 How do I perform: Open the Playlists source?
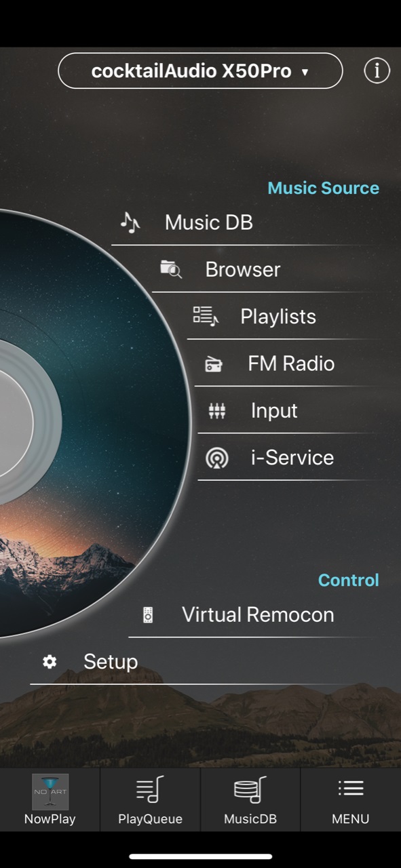pyautogui.click(x=278, y=317)
